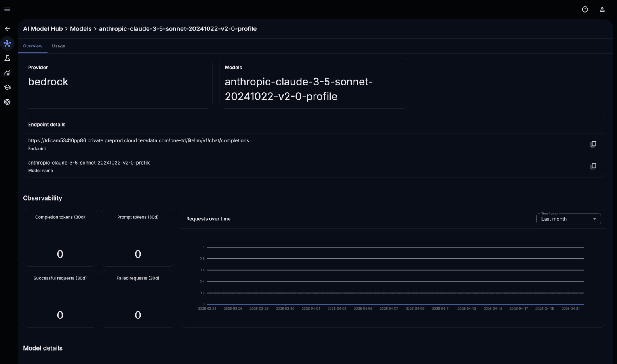
Task: Click the help question mark icon
Action: (x=585, y=9)
